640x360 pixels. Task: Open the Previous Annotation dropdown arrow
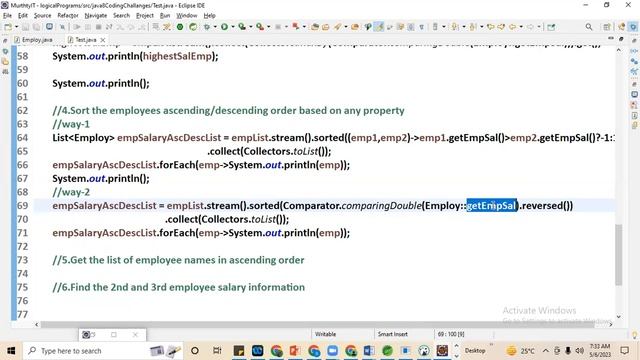click(x=482, y=27)
